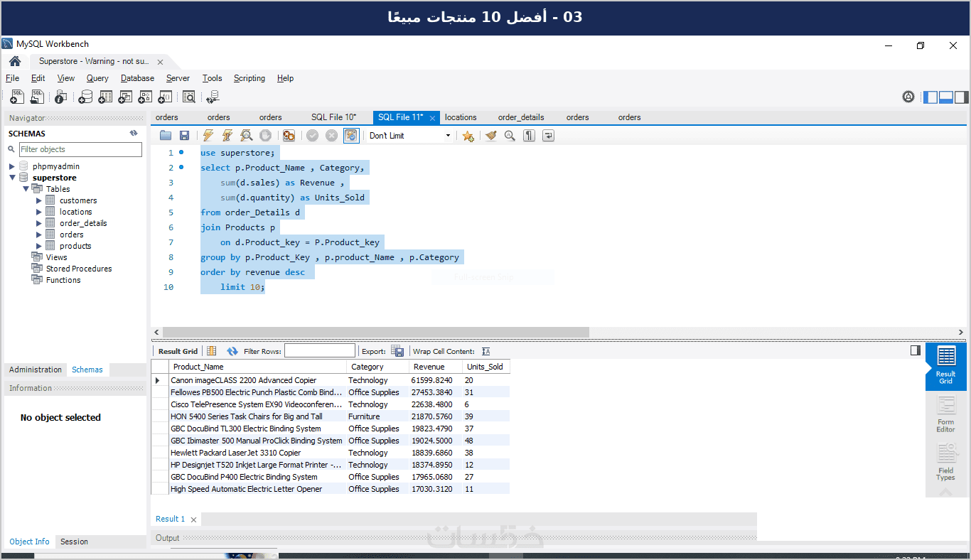Switch to the locations editor tab
Screen dimensions: 971x560
(461, 117)
